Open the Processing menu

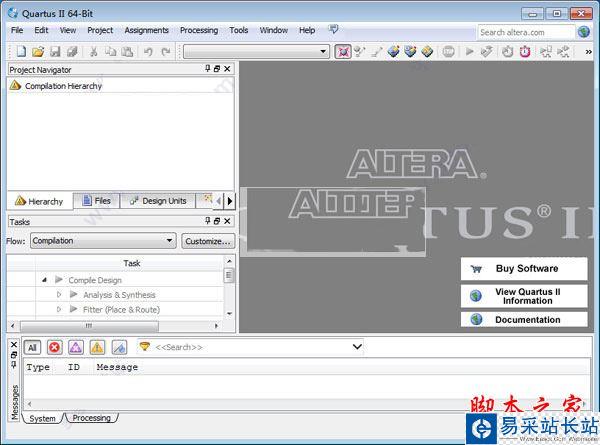point(199,30)
